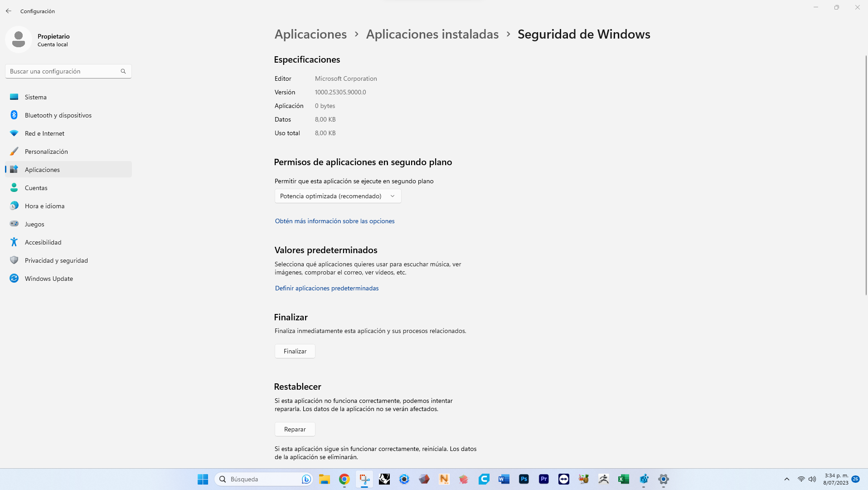Focus the Buscar una configuración field
Viewport: 868px width, 490px height.
68,71
